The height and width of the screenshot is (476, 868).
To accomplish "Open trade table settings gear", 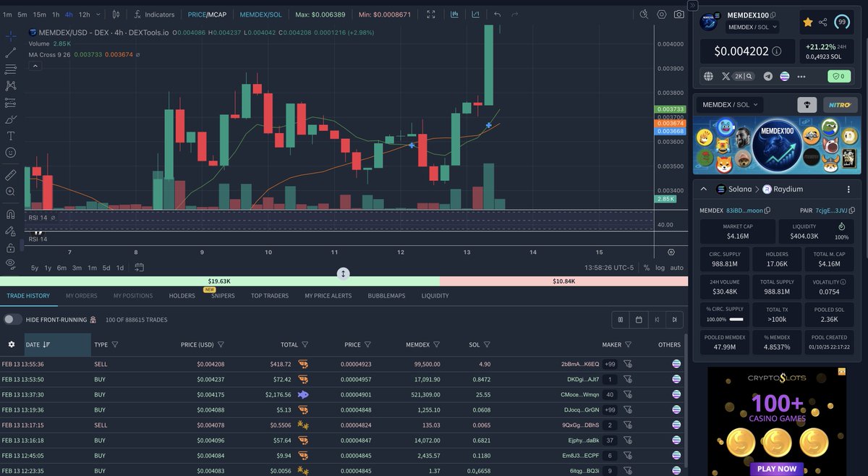I will [11, 344].
